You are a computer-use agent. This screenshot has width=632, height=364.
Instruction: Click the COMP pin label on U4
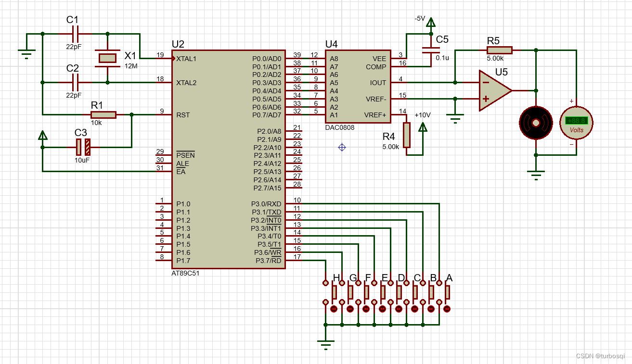coord(376,67)
